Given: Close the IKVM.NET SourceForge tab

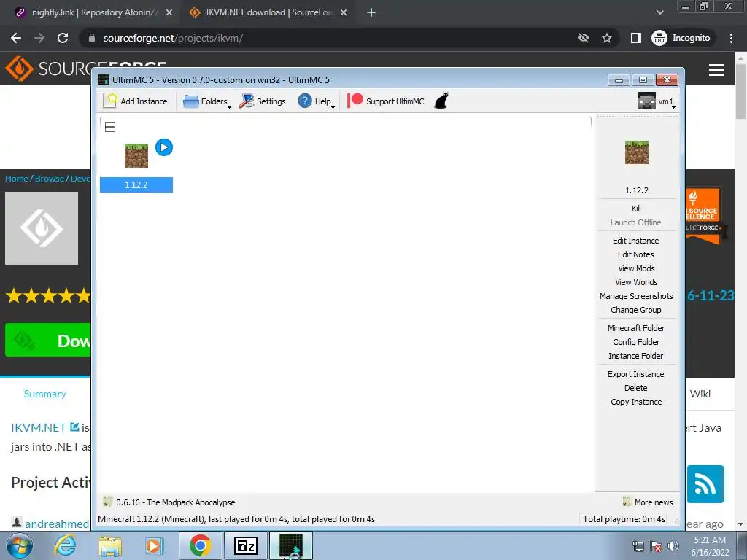Looking at the screenshot, I should 344,13.
